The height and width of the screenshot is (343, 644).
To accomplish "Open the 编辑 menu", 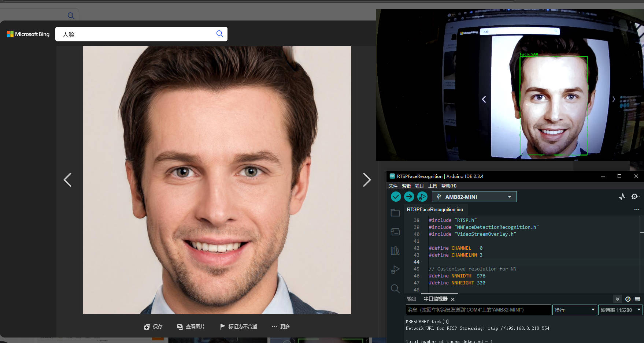I will (x=406, y=186).
